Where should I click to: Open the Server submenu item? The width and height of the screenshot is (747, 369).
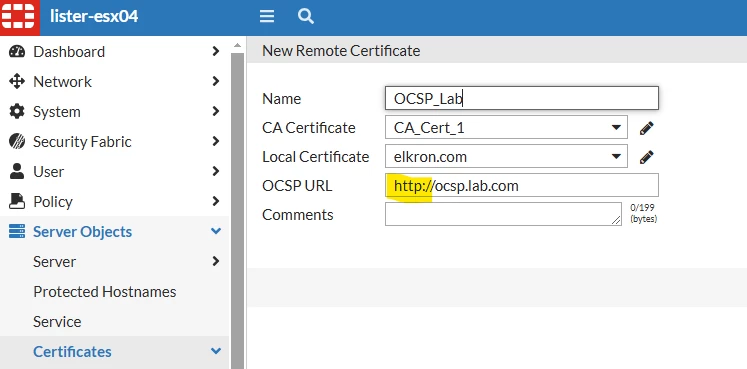[54, 261]
